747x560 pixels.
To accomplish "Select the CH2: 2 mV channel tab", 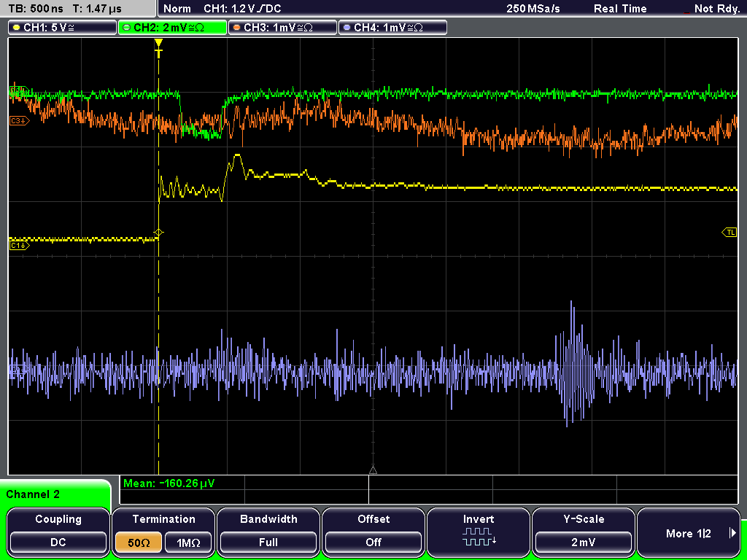I will pyautogui.click(x=172, y=28).
